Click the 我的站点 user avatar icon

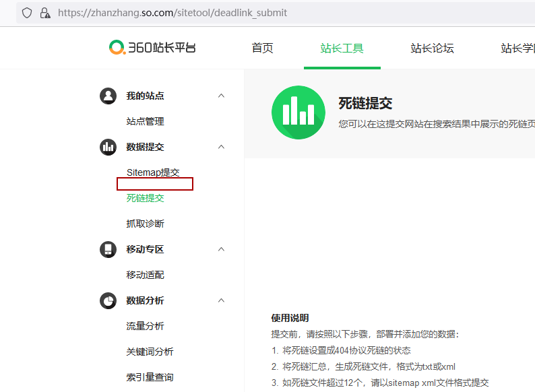tap(108, 96)
